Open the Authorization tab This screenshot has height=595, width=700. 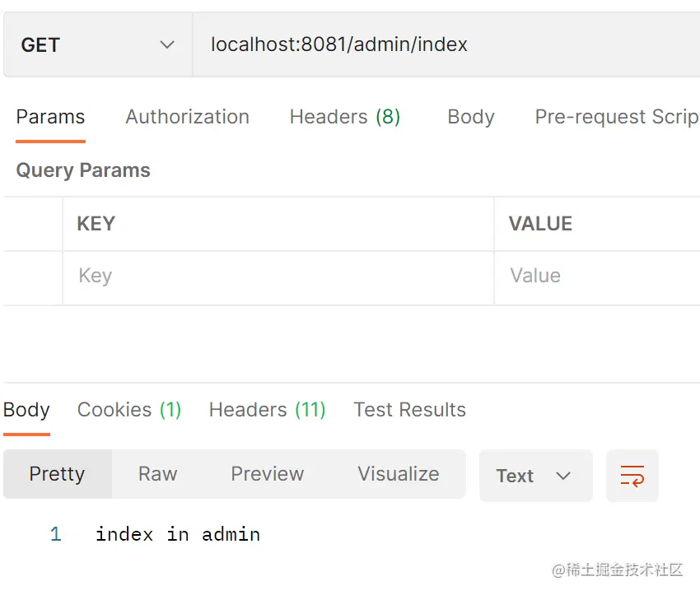tap(187, 117)
